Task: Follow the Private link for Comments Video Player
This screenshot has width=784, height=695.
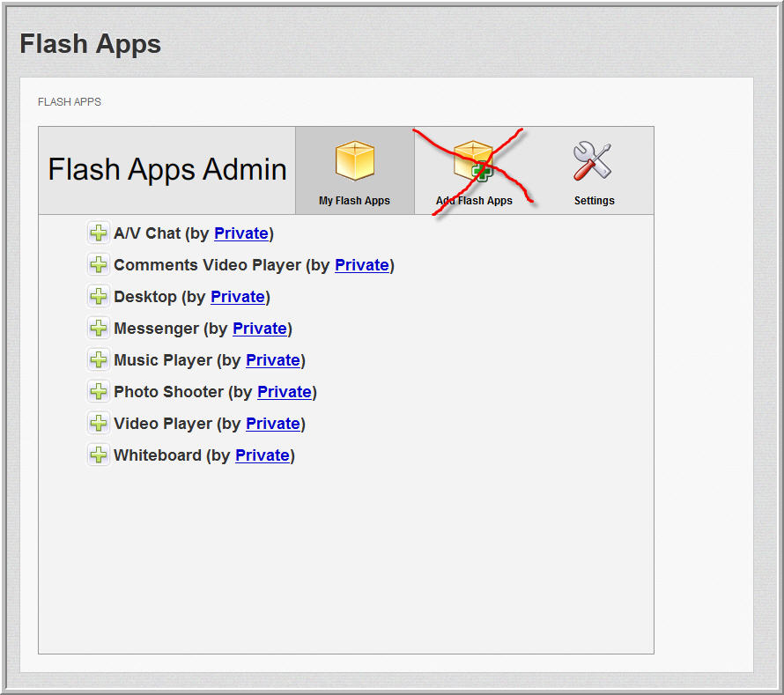Action: 361,265
